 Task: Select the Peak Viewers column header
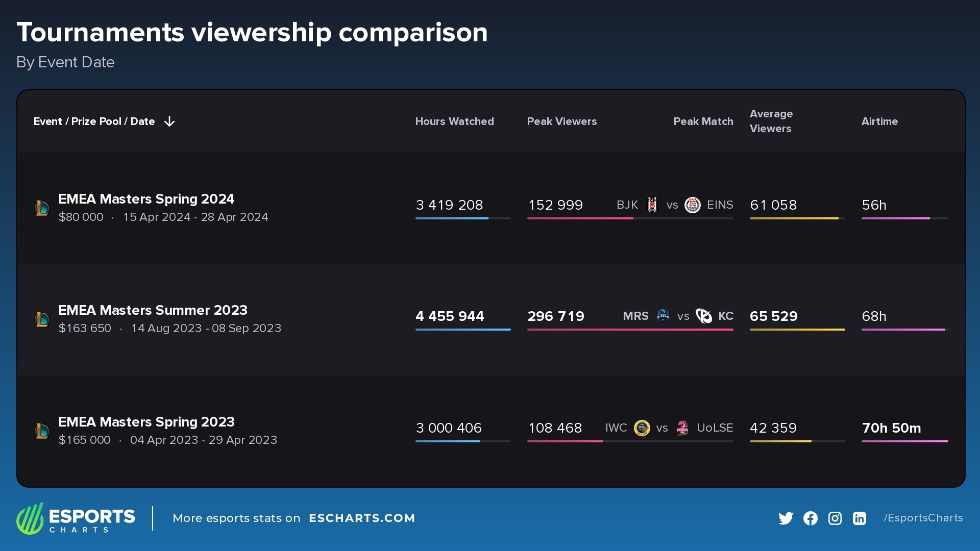[562, 121]
